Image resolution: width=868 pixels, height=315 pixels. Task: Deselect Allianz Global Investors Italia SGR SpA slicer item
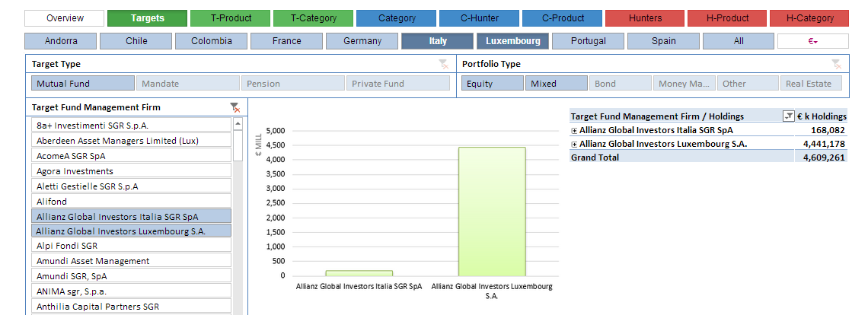pyautogui.click(x=131, y=216)
